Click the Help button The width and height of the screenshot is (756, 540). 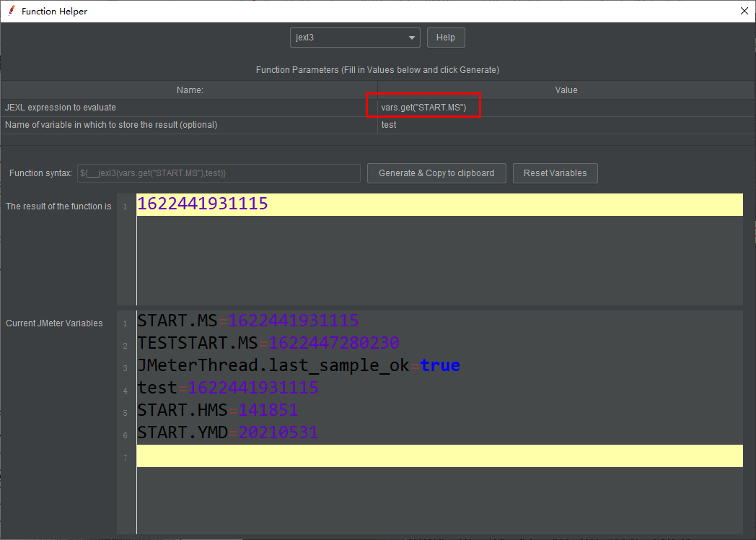click(446, 38)
